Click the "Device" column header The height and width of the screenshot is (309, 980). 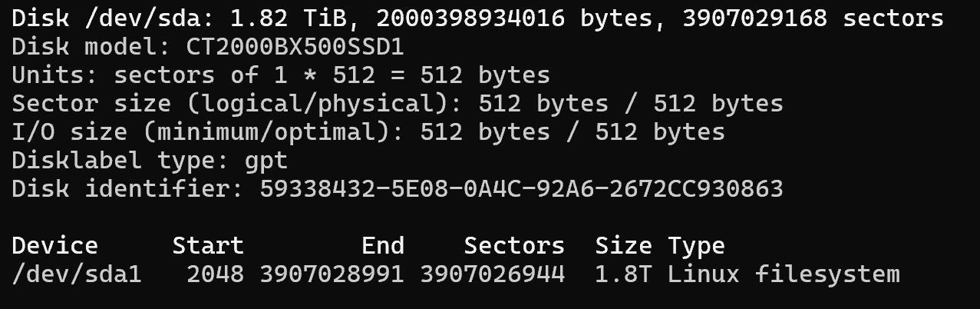point(55,245)
